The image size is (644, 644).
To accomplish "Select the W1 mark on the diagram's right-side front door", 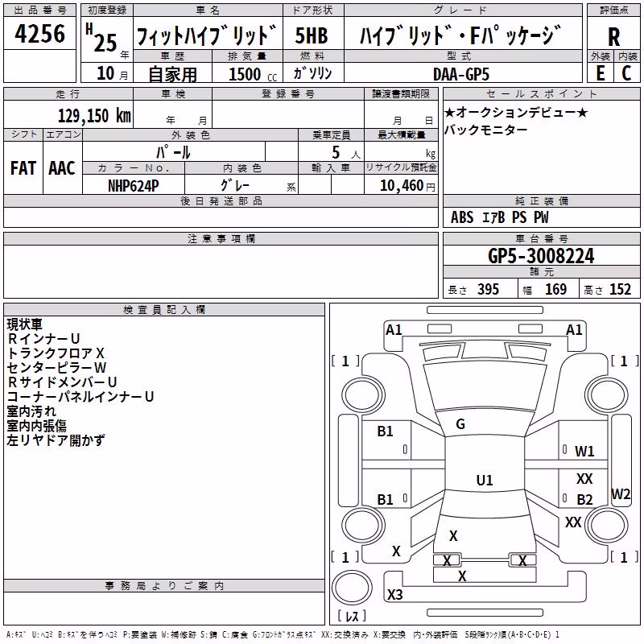I will tap(584, 452).
